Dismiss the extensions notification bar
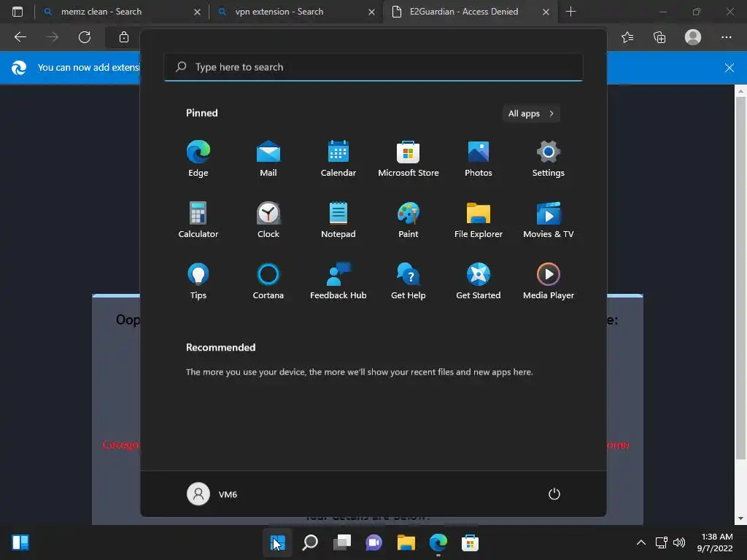This screenshot has height=560, width=747. point(729,68)
